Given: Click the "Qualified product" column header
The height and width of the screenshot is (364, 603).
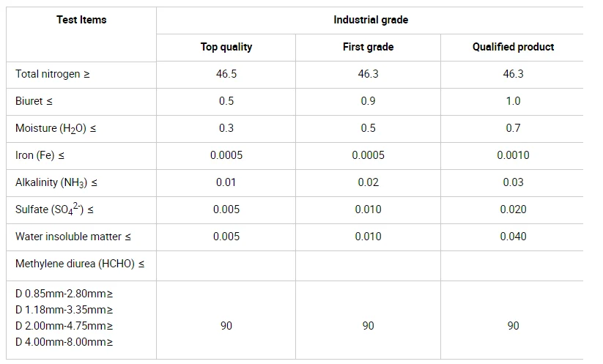Looking at the screenshot, I should pos(513,47).
